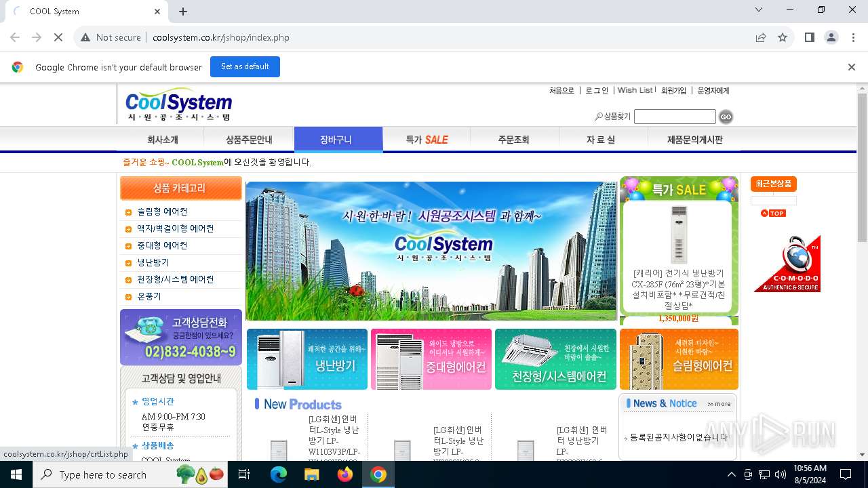Viewport: 868px width, 488px height.
Task: Click the COMODO Authentic & Secure badge
Action: (x=787, y=264)
